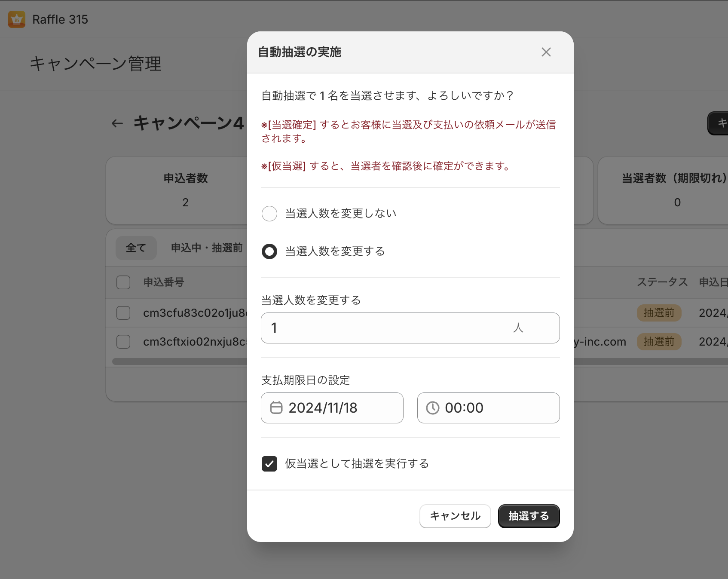This screenshot has height=579, width=728.
Task: Check the row checkbox for cm3cftxio02nxju8c
Action: (123, 342)
